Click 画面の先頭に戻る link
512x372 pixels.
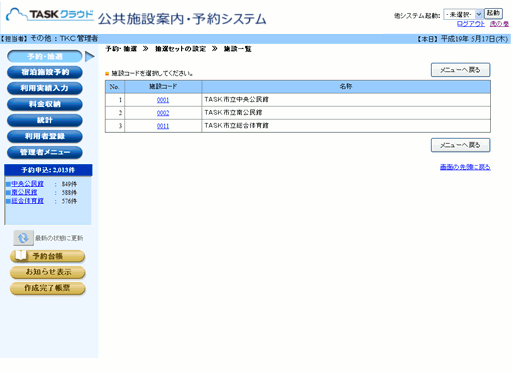(x=465, y=167)
